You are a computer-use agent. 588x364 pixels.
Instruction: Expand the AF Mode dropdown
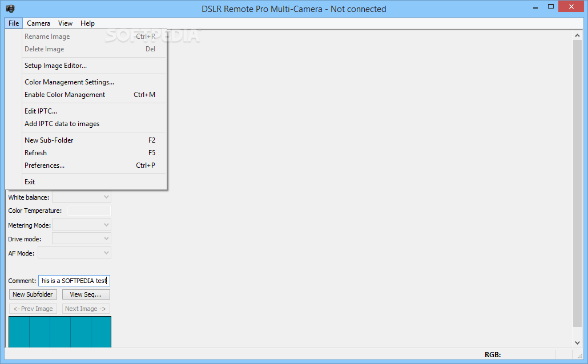tap(75, 253)
